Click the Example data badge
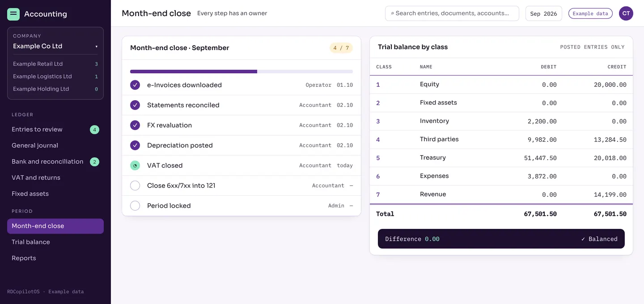644x304 pixels. (x=590, y=13)
